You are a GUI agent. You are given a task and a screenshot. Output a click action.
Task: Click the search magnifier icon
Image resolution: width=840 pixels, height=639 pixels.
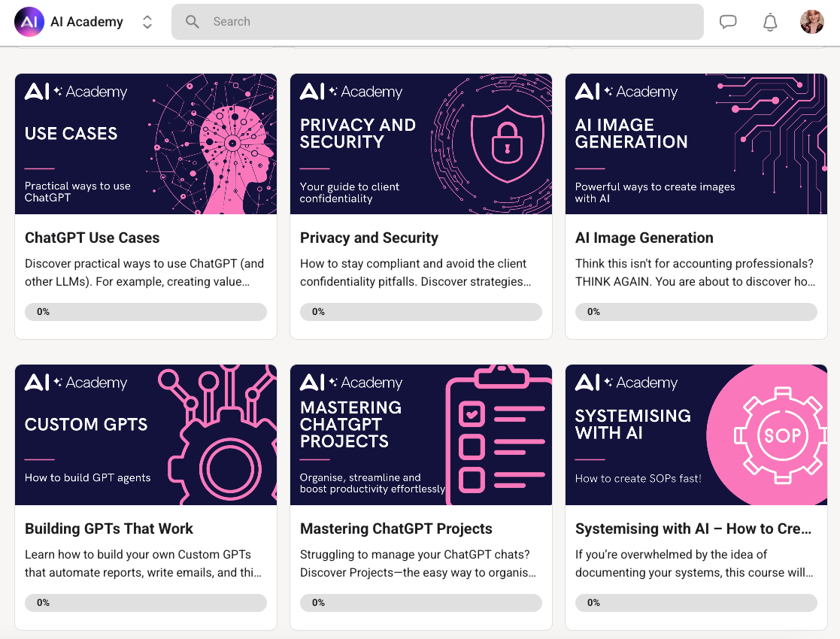click(193, 21)
